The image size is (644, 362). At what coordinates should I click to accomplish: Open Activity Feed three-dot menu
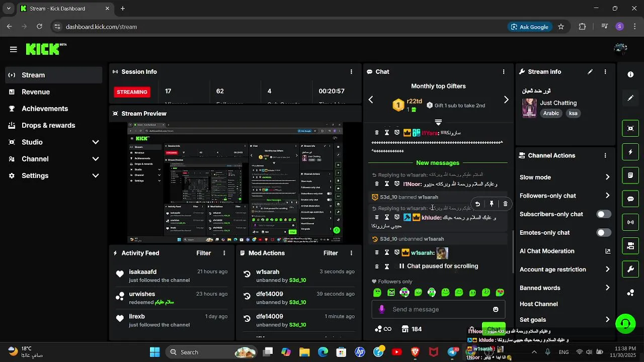pyautogui.click(x=224, y=253)
